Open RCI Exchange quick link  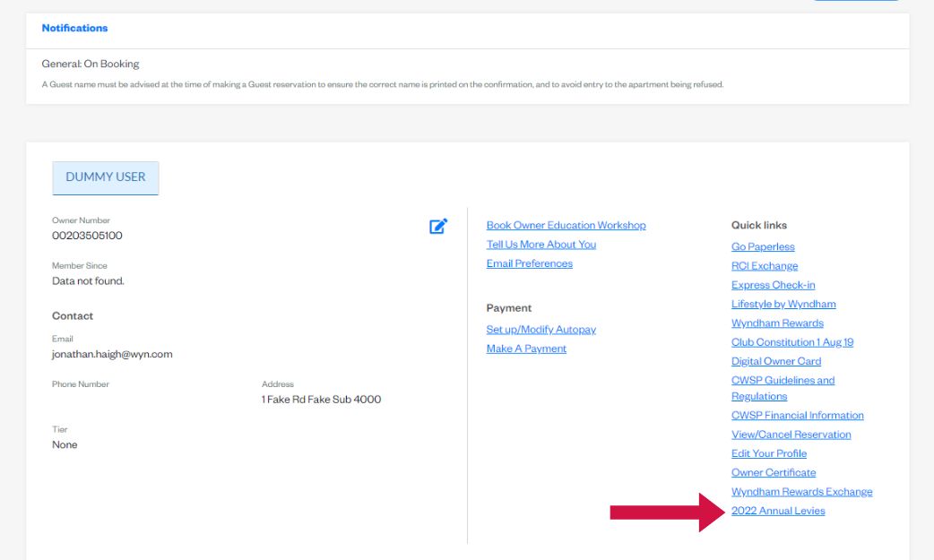764,266
